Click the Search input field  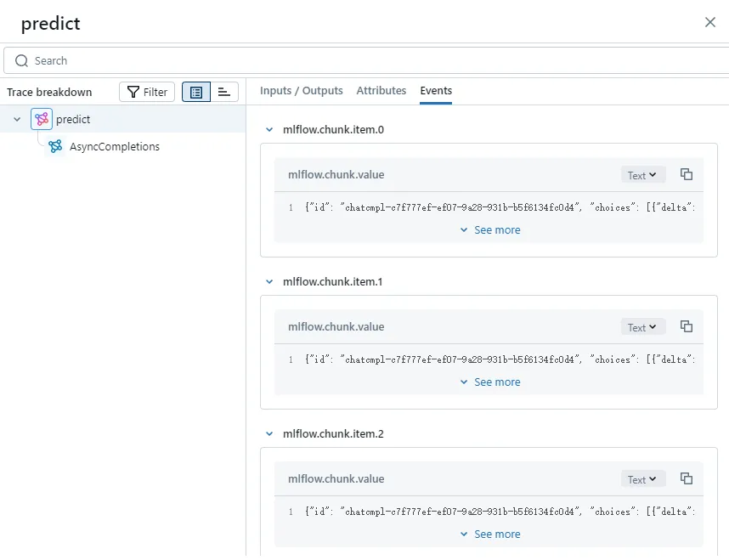pos(366,60)
